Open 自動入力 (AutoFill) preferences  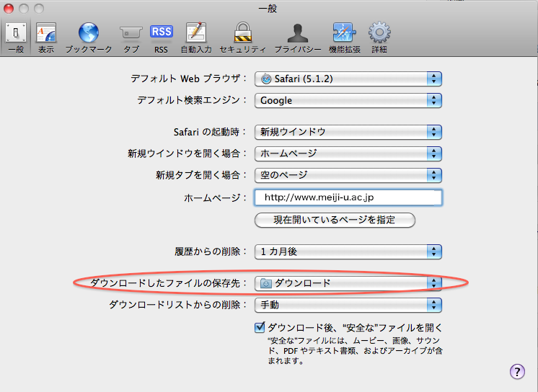[x=195, y=37]
